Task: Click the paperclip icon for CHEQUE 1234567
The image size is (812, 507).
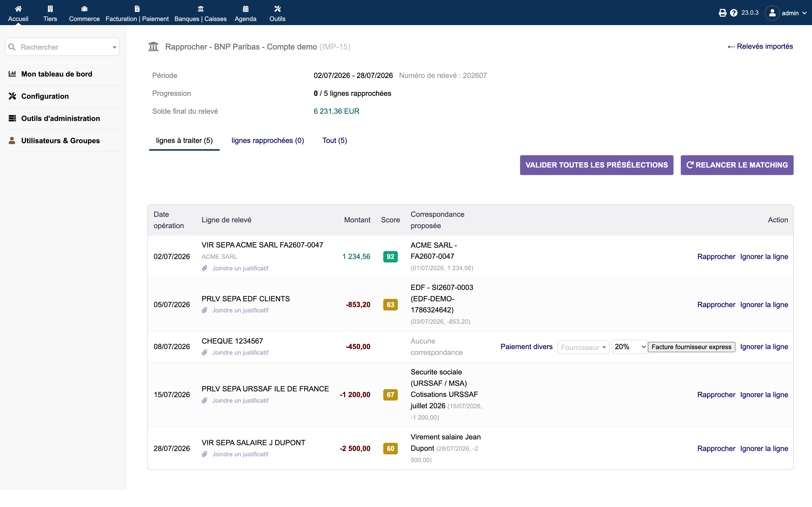Action: [x=204, y=352]
